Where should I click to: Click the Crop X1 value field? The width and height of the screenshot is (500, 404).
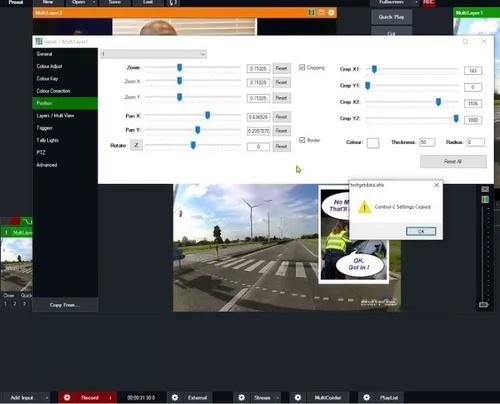[473, 71]
